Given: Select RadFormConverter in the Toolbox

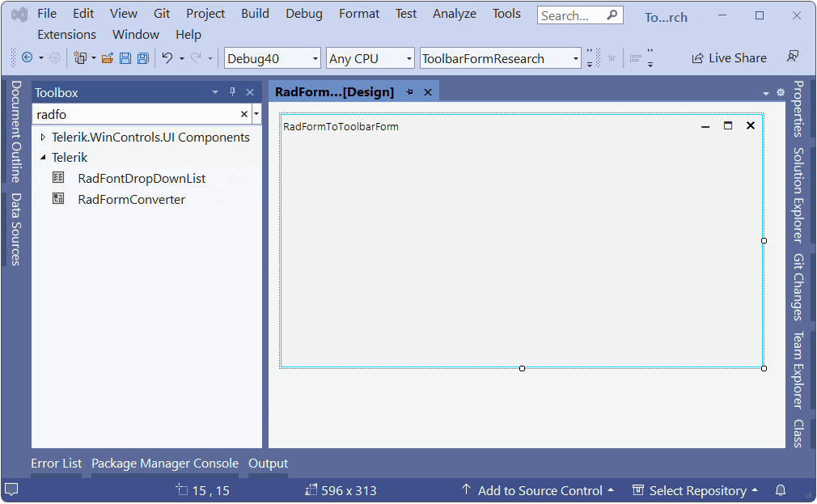Looking at the screenshot, I should pos(131,200).
